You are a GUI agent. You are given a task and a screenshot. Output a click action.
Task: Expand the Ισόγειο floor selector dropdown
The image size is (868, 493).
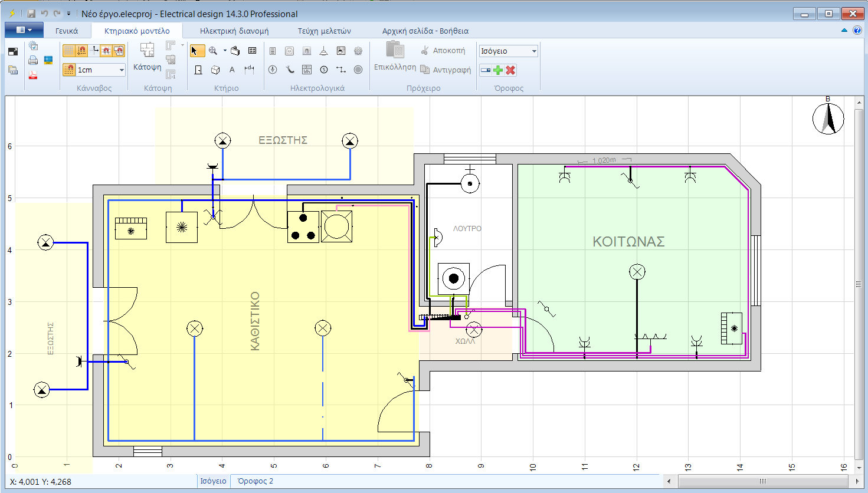(533, 51)
